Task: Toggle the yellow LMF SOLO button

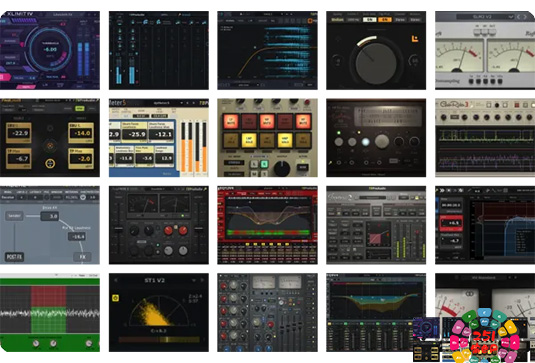Action: [249, 140]
